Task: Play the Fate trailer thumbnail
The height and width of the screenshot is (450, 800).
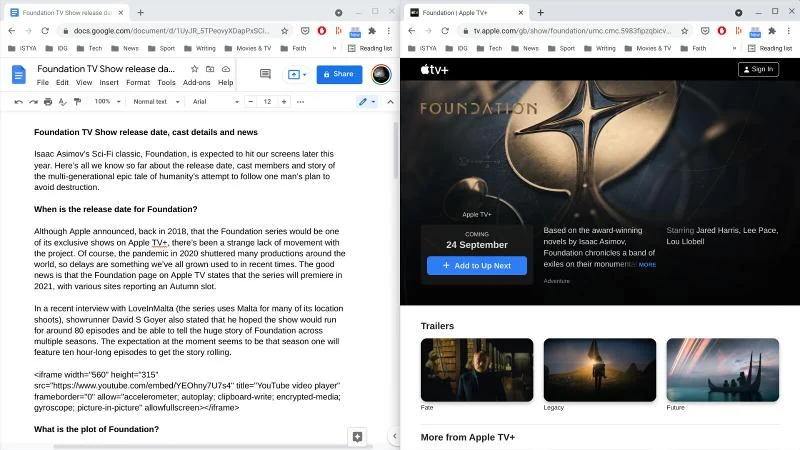Action: (x=477, y=370)
